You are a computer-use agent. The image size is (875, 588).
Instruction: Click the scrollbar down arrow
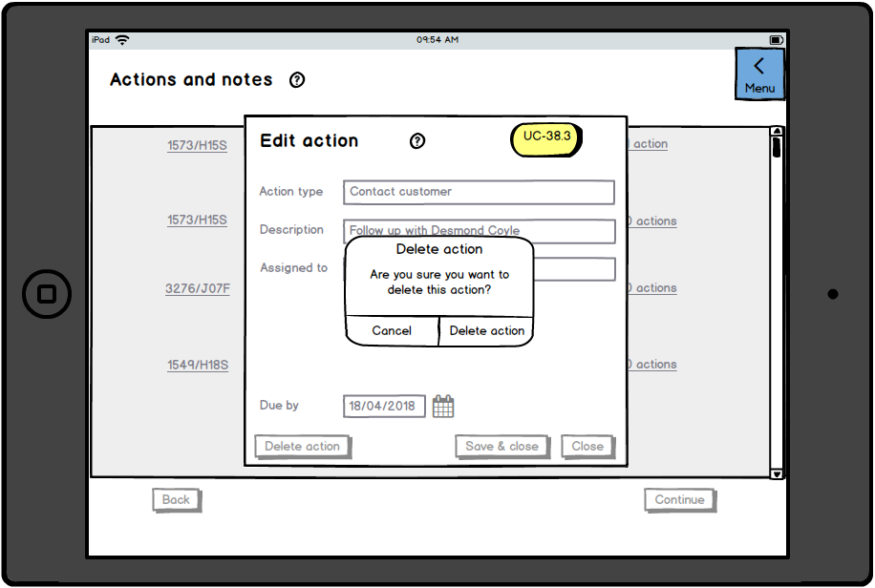pyautogui.click(x=777, y=474)
